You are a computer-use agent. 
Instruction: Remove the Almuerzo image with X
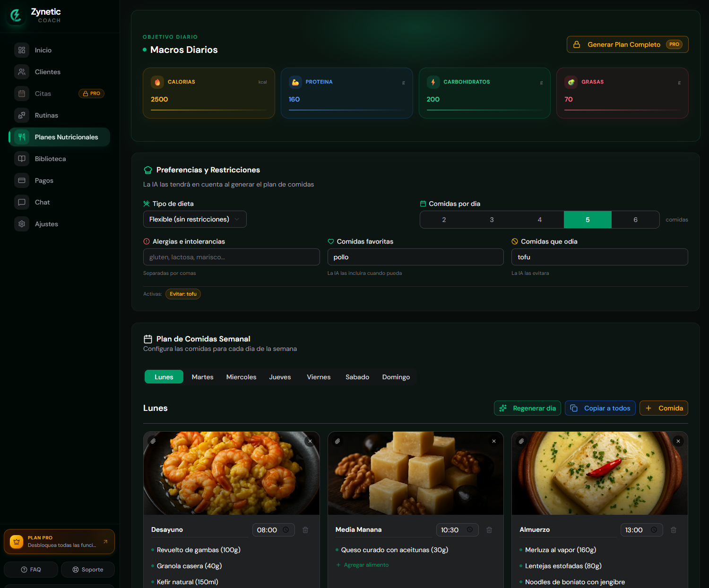tap(678, 441)
